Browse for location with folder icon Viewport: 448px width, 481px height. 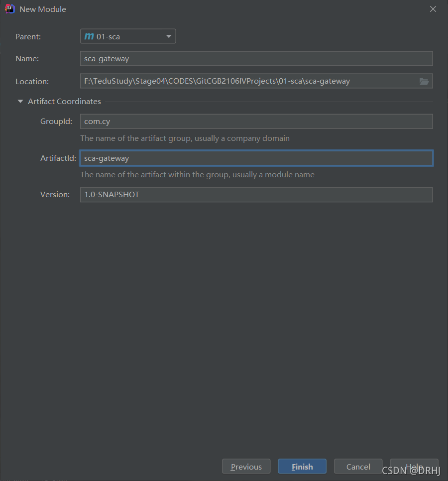[x=424, y=81]
